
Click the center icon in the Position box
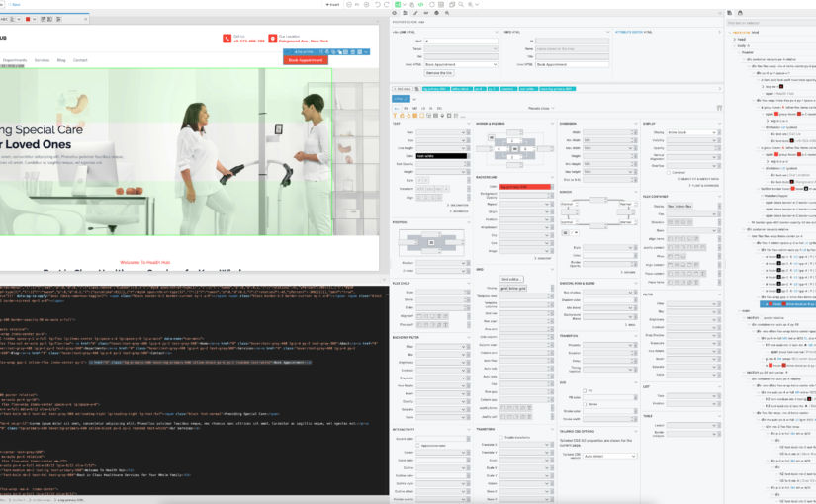point(431,243)
